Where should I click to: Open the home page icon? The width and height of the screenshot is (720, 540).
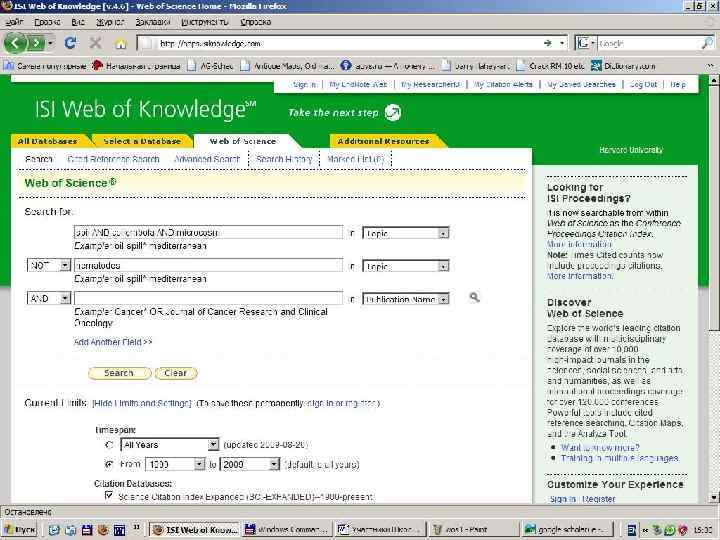coord(121,44)
